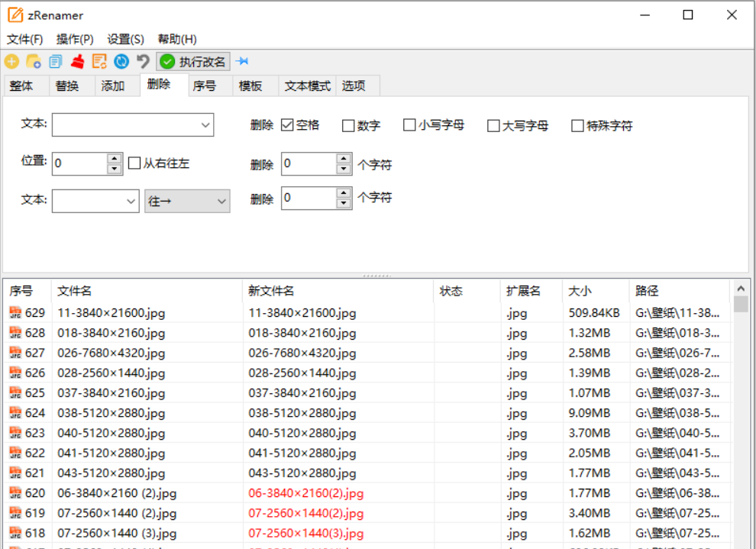The height and width of the screenshot is (549, 756).
Task: Click the add folder icon
Action: pos(34,62)
